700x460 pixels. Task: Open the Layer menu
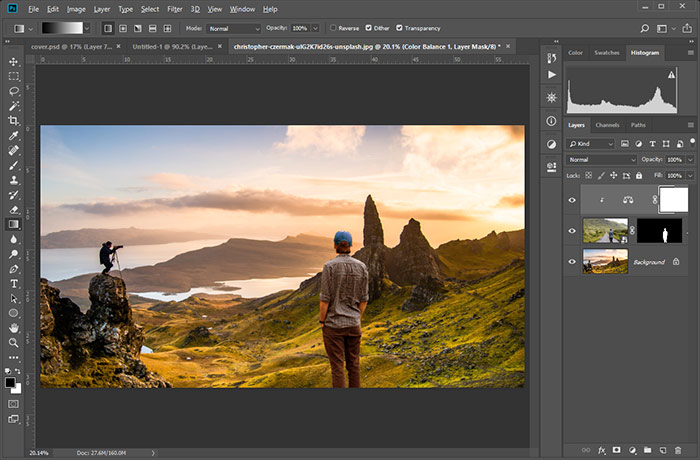102,9
